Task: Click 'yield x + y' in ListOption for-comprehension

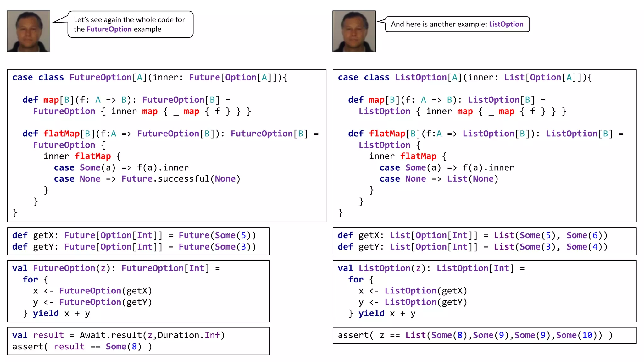Action: [387, 314]
